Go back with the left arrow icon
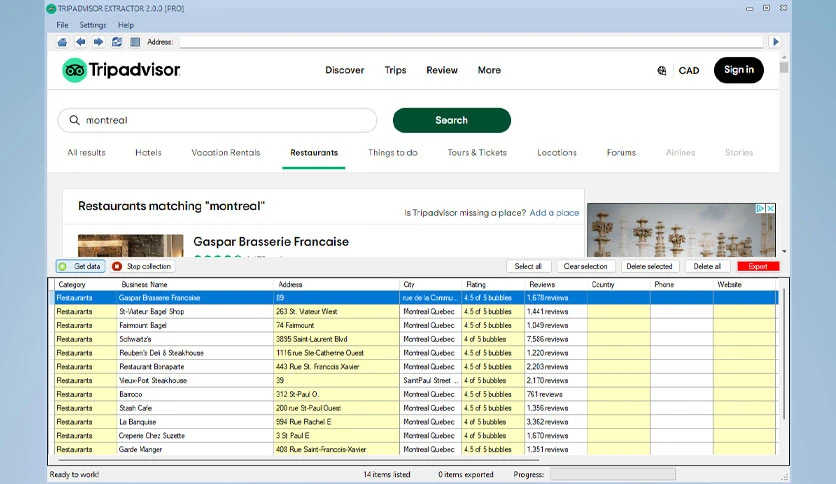The image size is (836, 484). point(81,42)
